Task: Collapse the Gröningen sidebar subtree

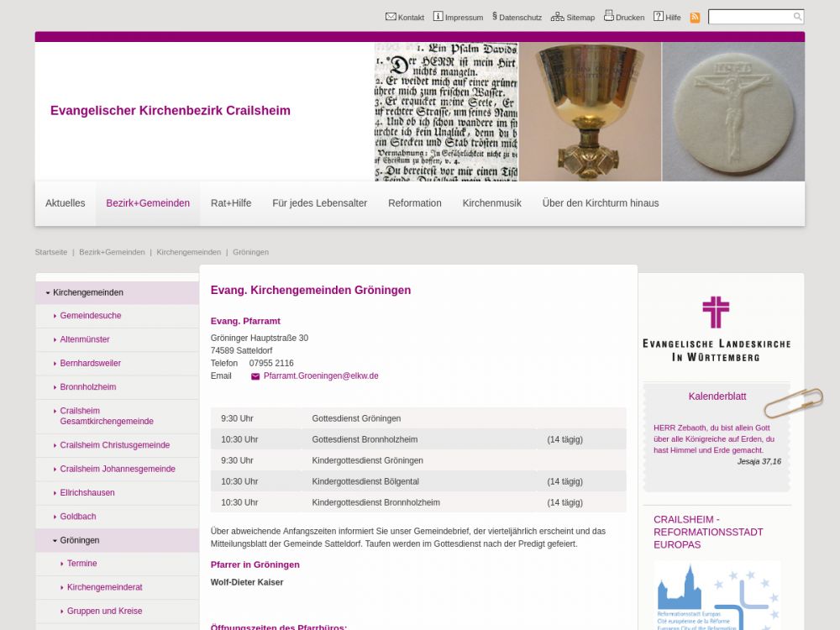Action: click(55, 541)
